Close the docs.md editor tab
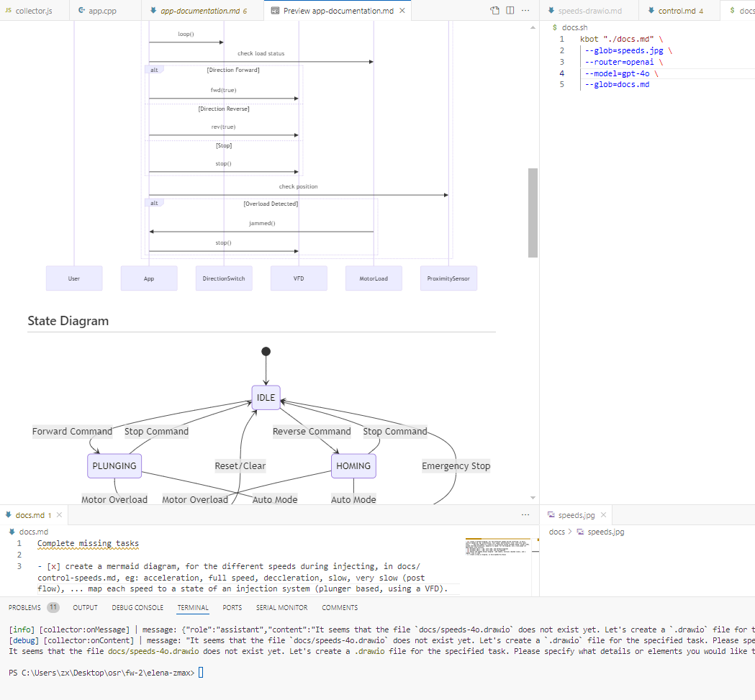Screen dimensions: 755x700 pyautogui.click(x=60, y=515)
